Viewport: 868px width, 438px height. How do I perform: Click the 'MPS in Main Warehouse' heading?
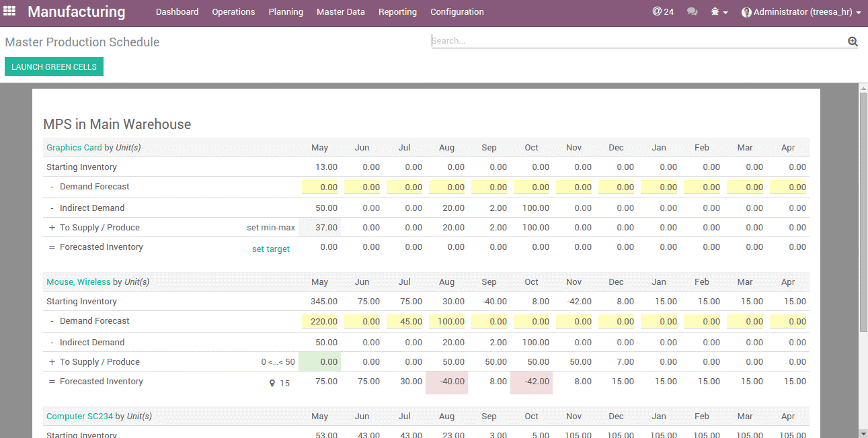(117, 124)
